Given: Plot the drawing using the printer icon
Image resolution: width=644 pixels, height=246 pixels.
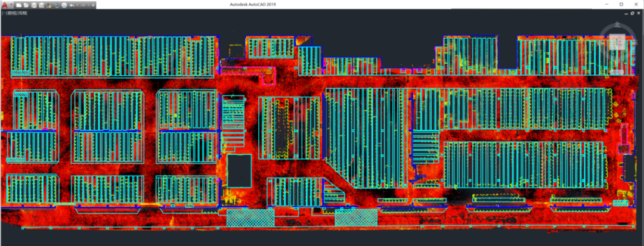Looking at the screenshot, I should click(x=64, y=5).
